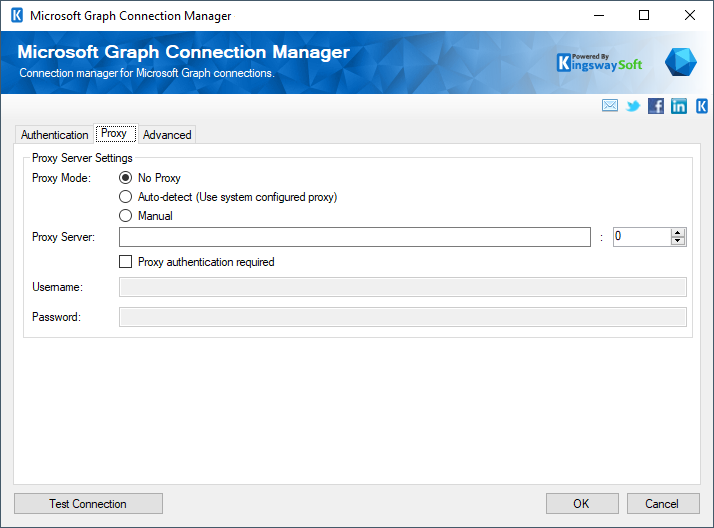Click the Password input field
Image resolution: width=714 pixels, height=528 pixels.
click(x=403, y=317)
